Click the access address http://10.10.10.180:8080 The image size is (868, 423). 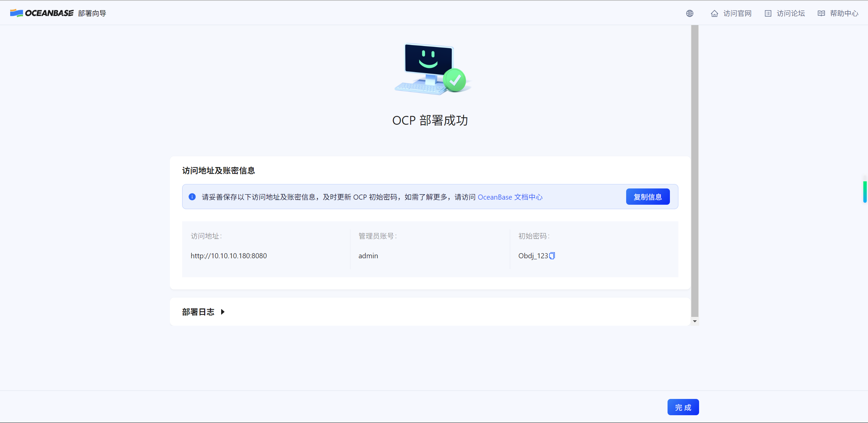(229, 256)
